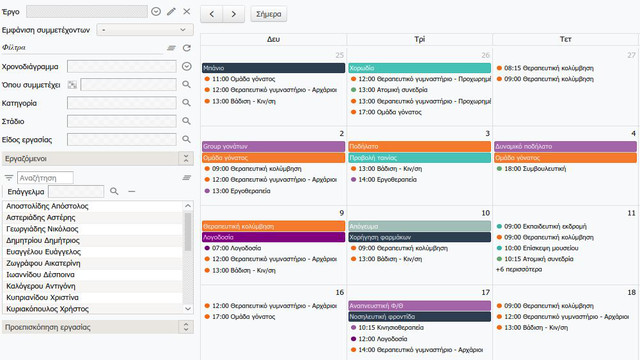Toggle the icon beside Όπου συμμετέχει
Viewport: 640px width, 360px height.
coord(72,84)
